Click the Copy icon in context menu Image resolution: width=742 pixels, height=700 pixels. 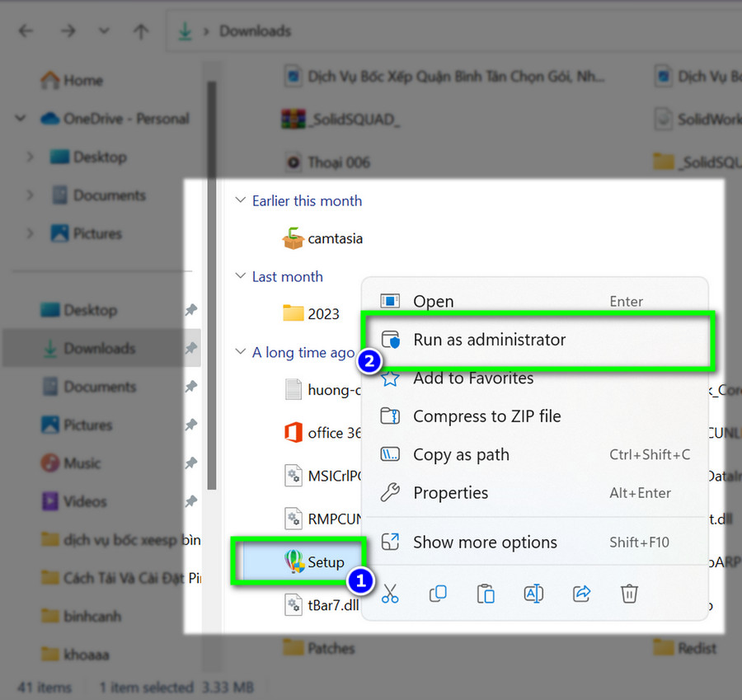439,593
